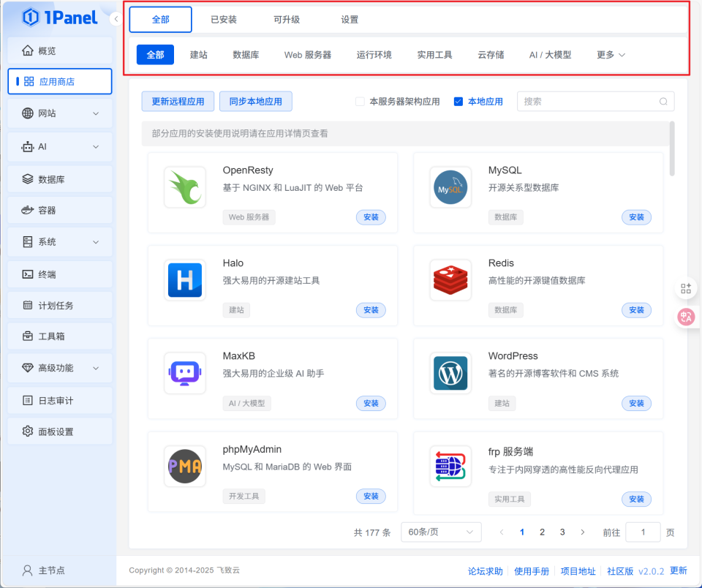Image resolution: width=702 pixels, height=588 pixels.
Task: Uncheck the 本地应用 checkbox
Action: point(458,102)
